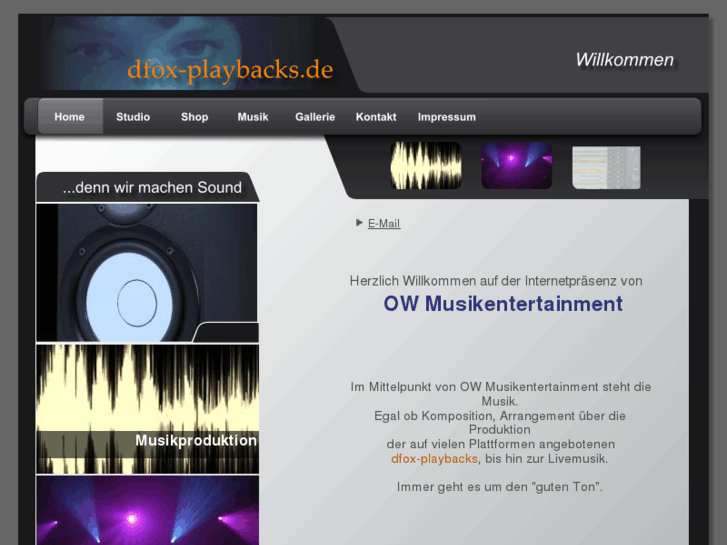The height and width of the screenshot is (545, 727).
Task: Open the small purple stage lights thumbnail
Action: click(x=517, y=165)
